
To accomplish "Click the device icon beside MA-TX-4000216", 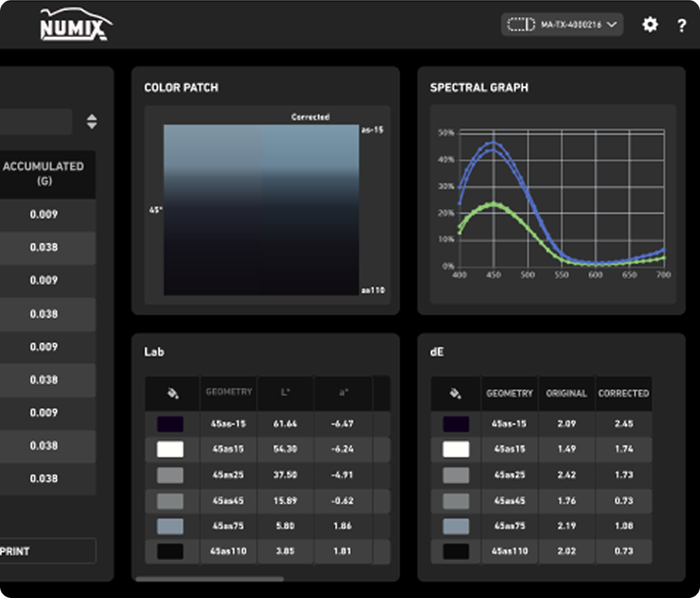I will (521, 25).
